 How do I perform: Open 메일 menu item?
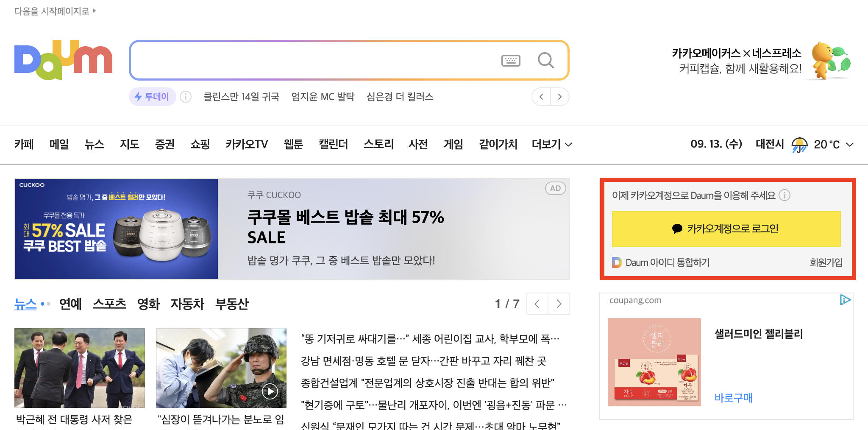point(59,145)
